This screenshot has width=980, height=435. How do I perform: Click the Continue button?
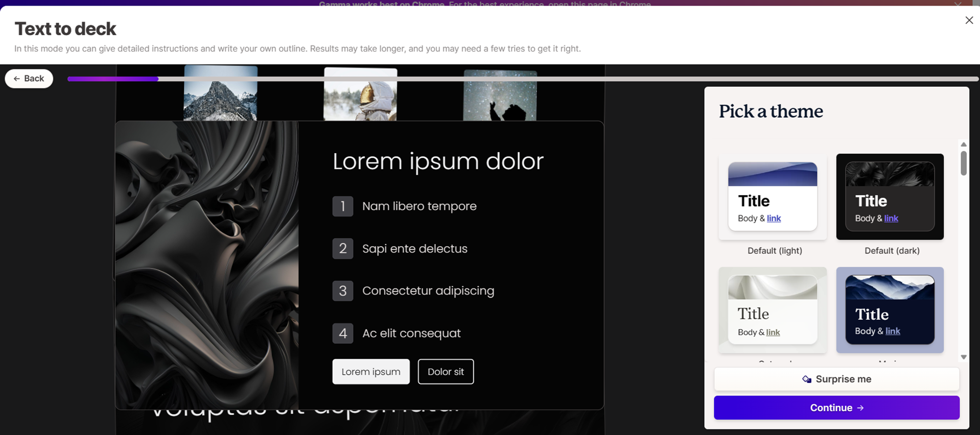[x=836, y=407]
